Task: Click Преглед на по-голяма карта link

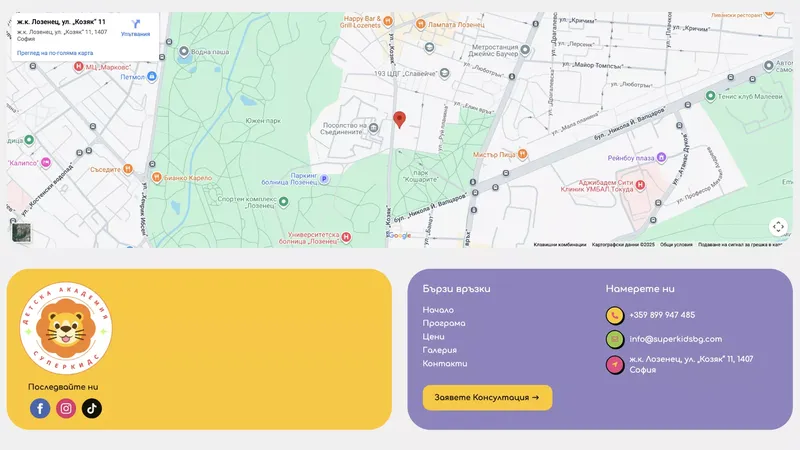Action: 55,53
